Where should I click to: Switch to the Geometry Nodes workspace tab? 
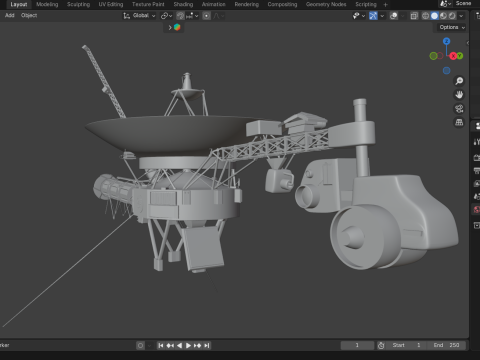point(326,4)
